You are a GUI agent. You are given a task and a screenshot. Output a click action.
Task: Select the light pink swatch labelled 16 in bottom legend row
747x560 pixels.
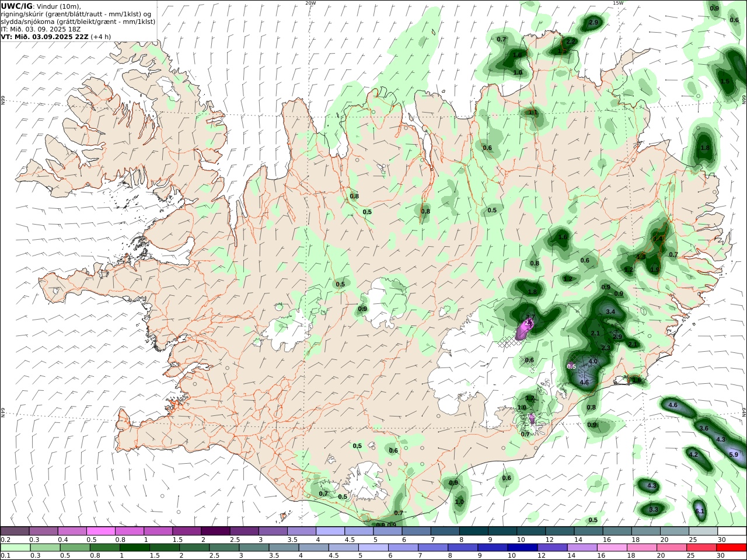[x=612, y=548]
